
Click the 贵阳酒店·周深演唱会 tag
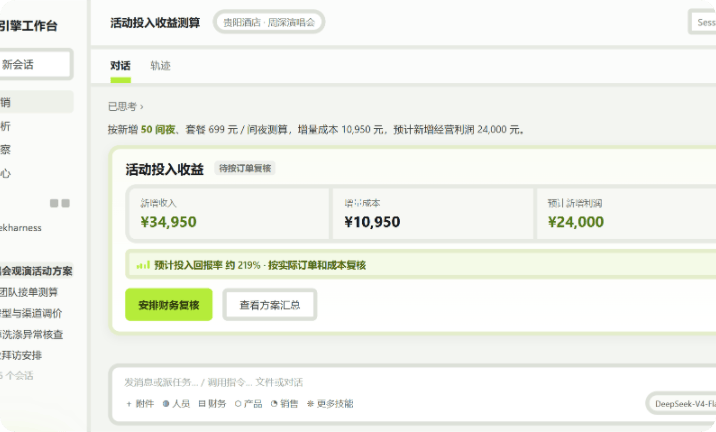(269, 22)
